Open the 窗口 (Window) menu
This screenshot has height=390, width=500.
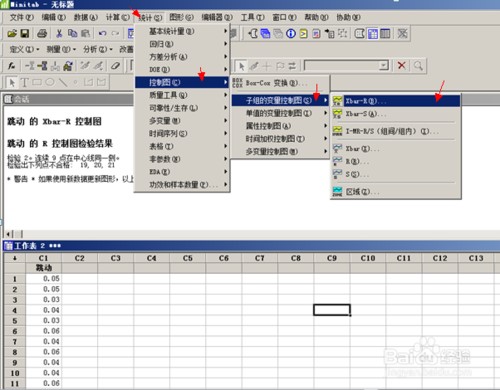(x=284, y=17)
